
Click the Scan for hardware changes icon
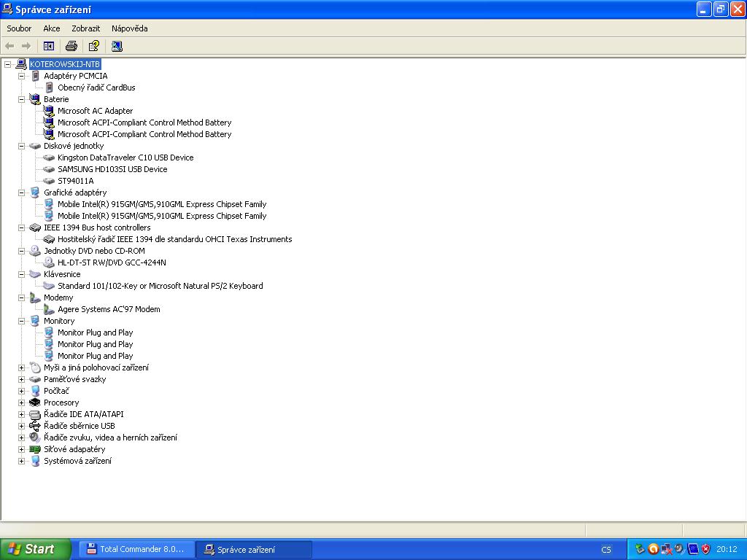117,46
